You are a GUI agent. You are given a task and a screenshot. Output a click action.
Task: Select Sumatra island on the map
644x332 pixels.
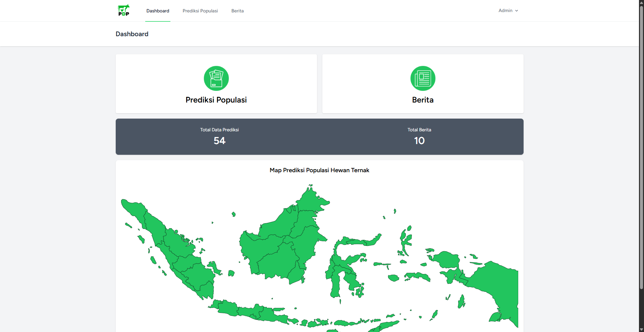181,255
